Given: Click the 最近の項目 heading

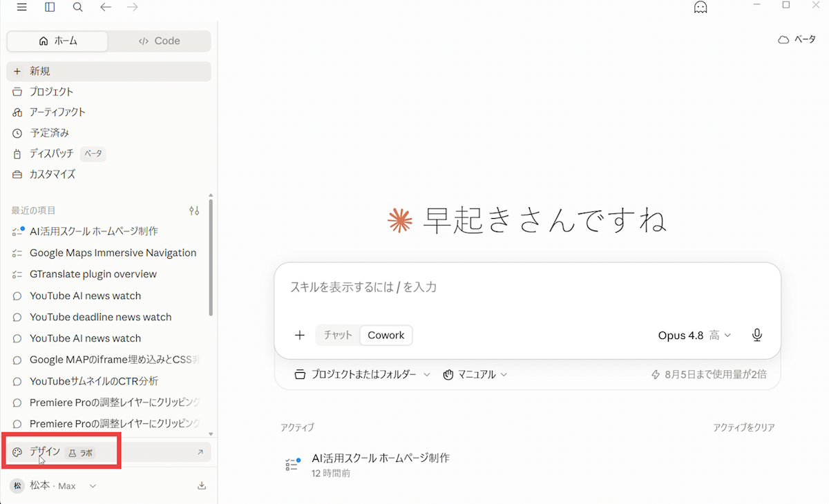Looking at the screenshot, I should tap(33, 211).
